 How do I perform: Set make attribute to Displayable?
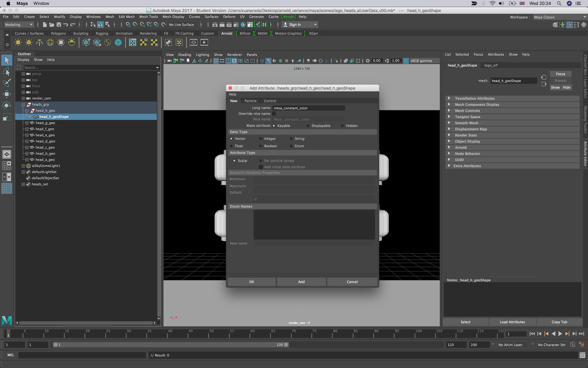click(x=308, y=126)
